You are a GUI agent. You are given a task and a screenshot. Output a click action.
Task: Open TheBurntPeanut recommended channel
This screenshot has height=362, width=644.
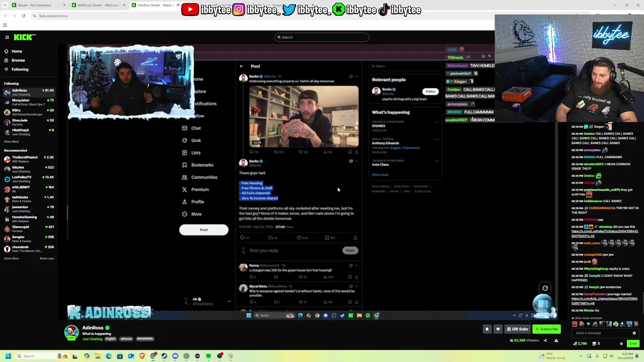click(x=29, y=159)
